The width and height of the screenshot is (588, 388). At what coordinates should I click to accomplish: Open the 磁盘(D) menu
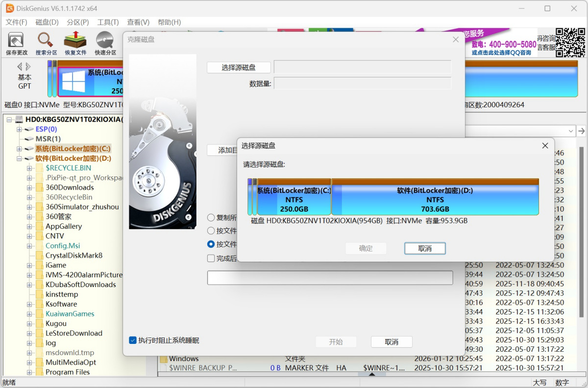click(47, 22)
